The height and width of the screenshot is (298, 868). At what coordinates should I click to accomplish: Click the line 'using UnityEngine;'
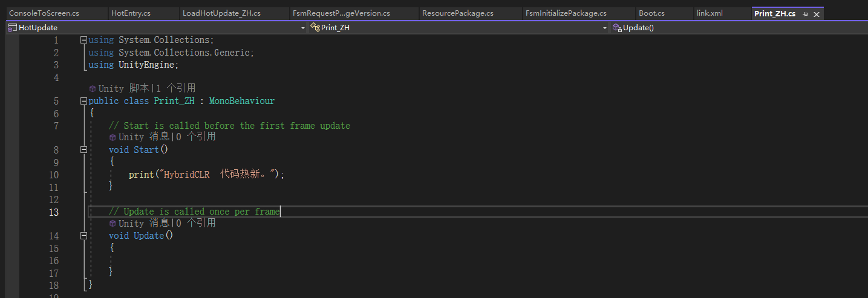pos(134,65)
